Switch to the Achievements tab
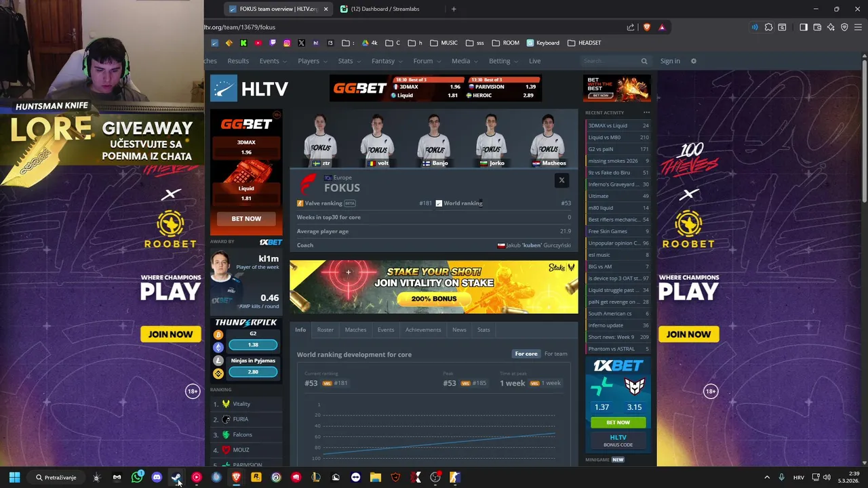Viewport: 868px width, 488px height. [x=423, y=330]
